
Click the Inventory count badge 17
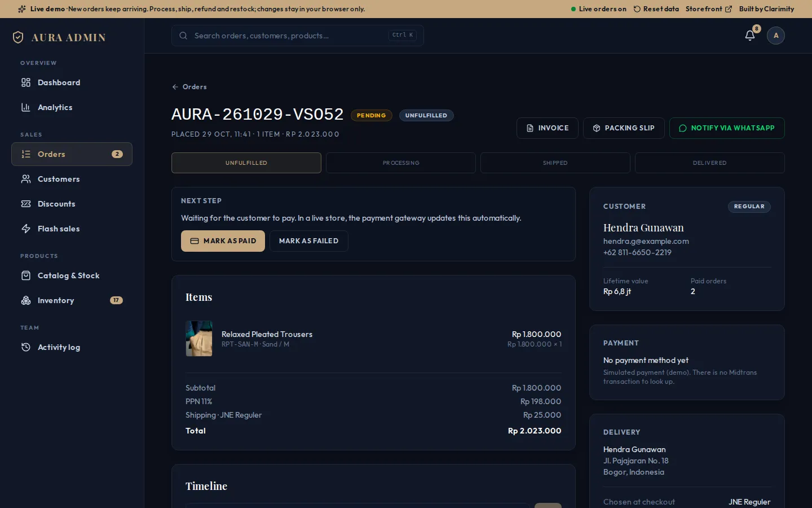click(x=116, y=300)
